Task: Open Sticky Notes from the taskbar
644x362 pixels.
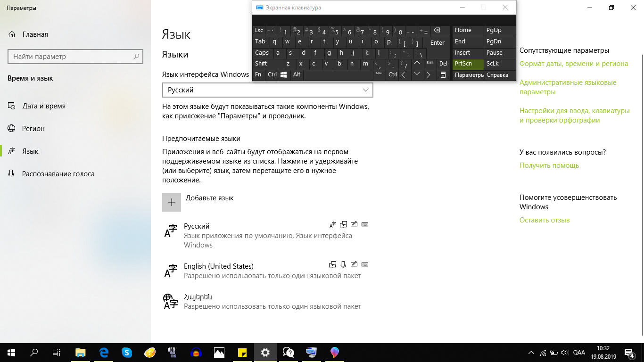Action: [242, 352]
